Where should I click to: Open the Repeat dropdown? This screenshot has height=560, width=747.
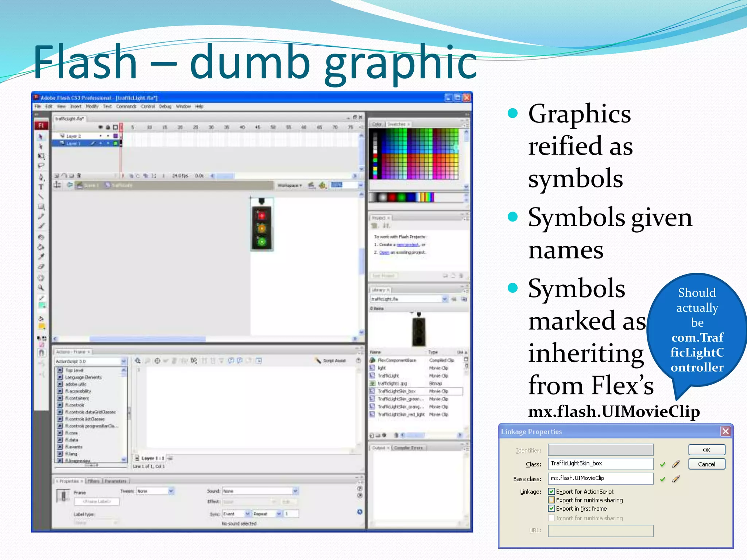(279, 514)
